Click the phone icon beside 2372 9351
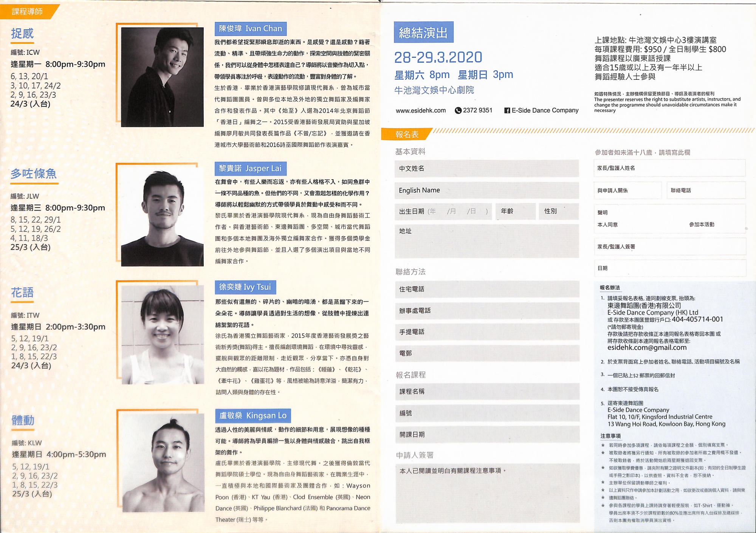Screen dimensions: 756x533 (x=458, y=110)
